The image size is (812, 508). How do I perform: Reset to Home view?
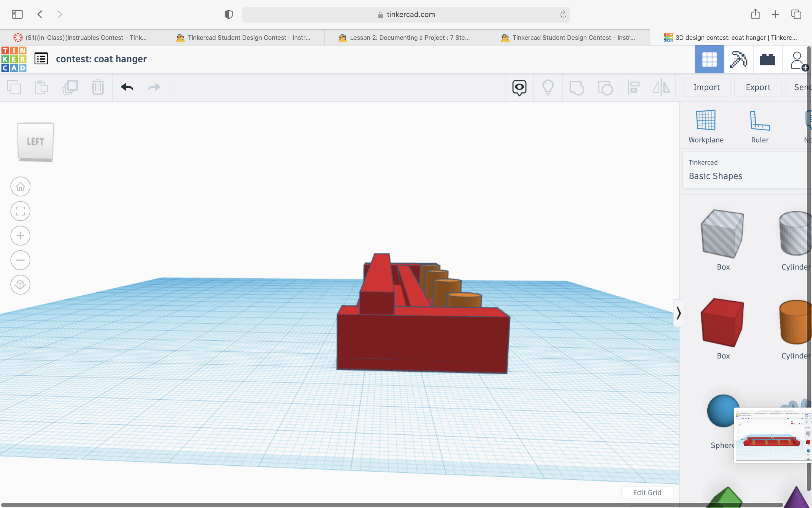[21, 187]
